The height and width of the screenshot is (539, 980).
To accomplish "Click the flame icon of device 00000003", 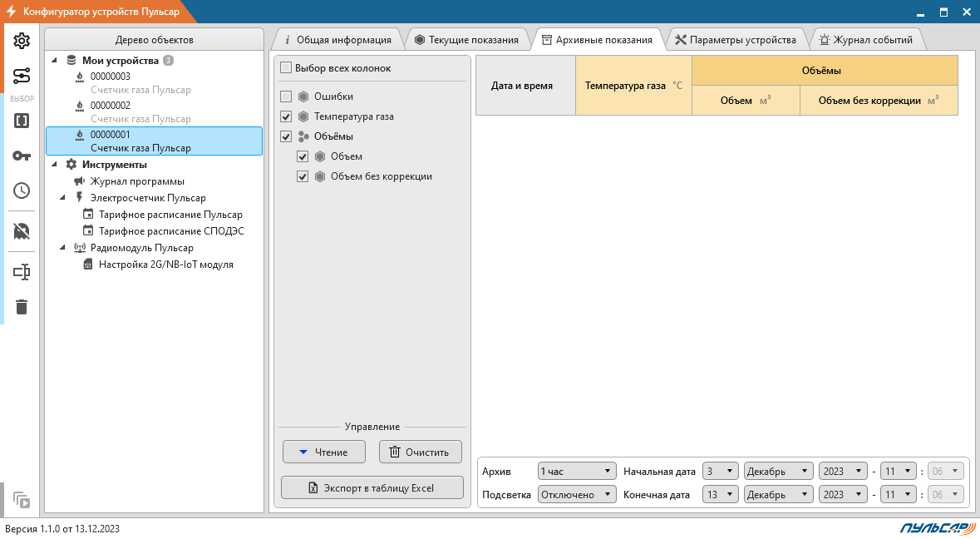I will (79, 77).
